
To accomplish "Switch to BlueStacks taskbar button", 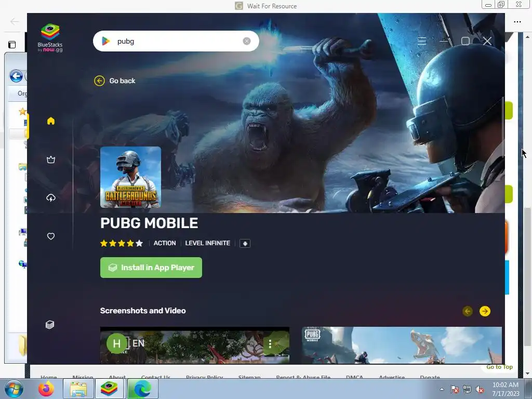I will 109,389.
